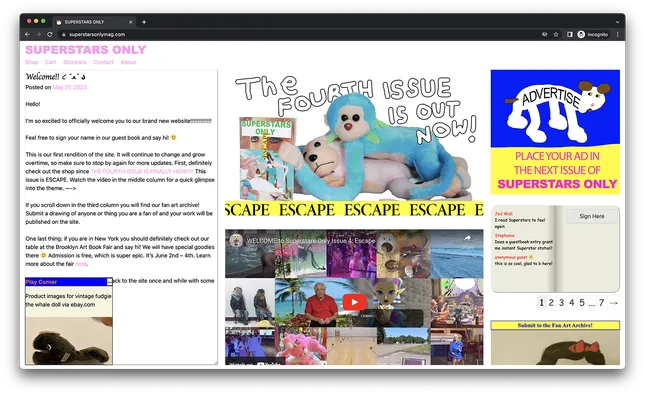Image resolution: width=645 pixels, height=395 pixels.
Task: Go to guestbook page 7
Action: (601, 303)
